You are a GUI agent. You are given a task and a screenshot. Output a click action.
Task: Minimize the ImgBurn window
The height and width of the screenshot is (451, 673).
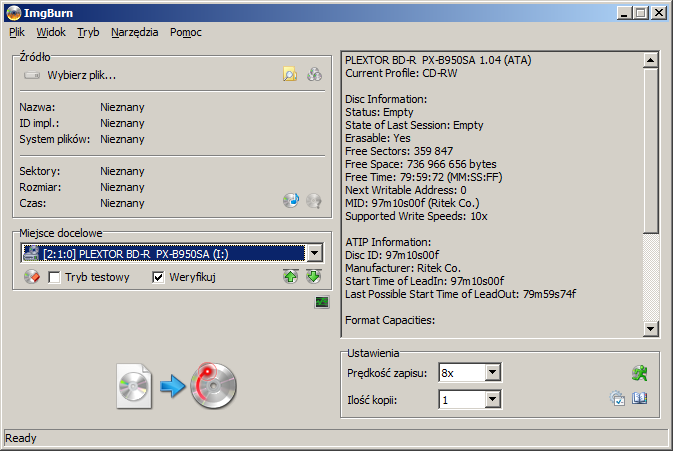click(x=624, y=13)
